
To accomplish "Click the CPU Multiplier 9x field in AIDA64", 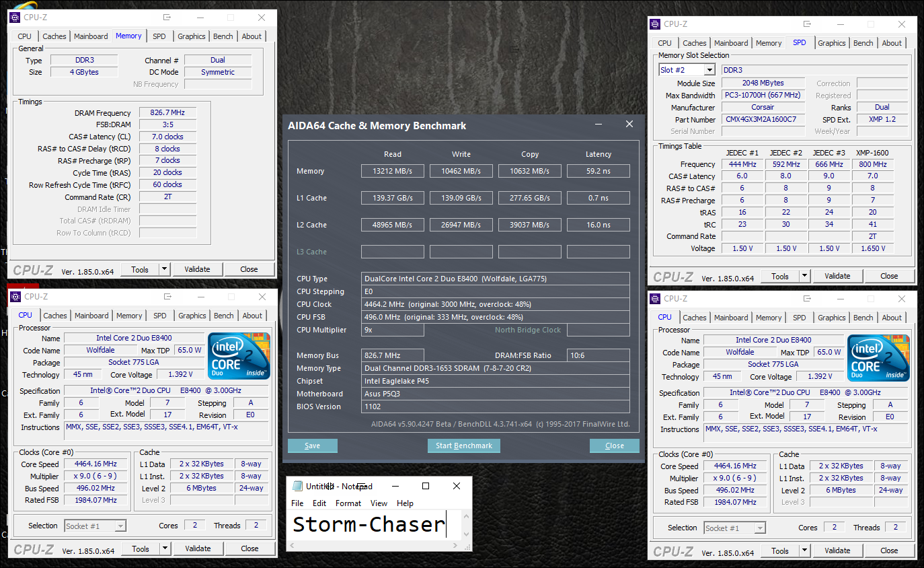I will [393, 330].
